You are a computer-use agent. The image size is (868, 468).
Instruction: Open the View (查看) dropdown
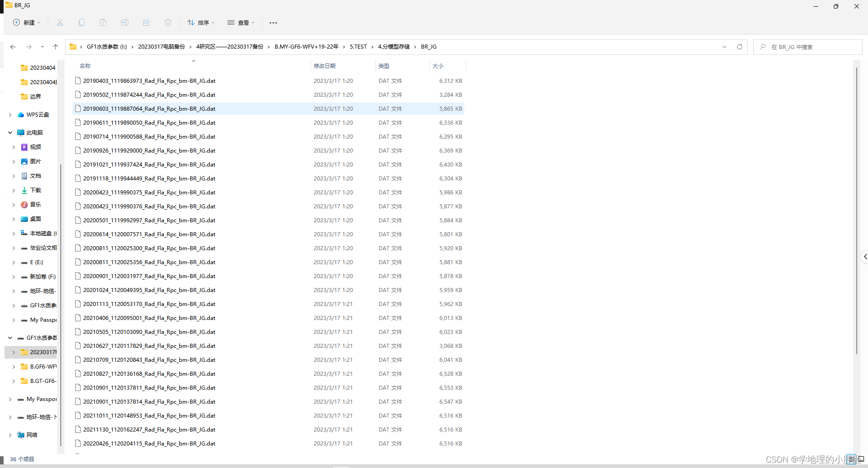click(x=241, y=22)
